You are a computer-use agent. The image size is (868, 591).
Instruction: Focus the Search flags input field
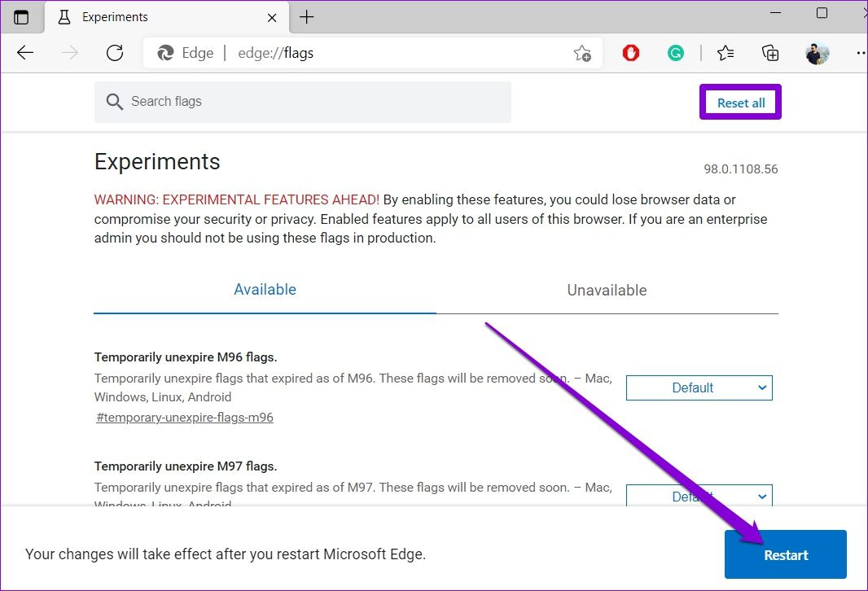(x=309, y=102)
